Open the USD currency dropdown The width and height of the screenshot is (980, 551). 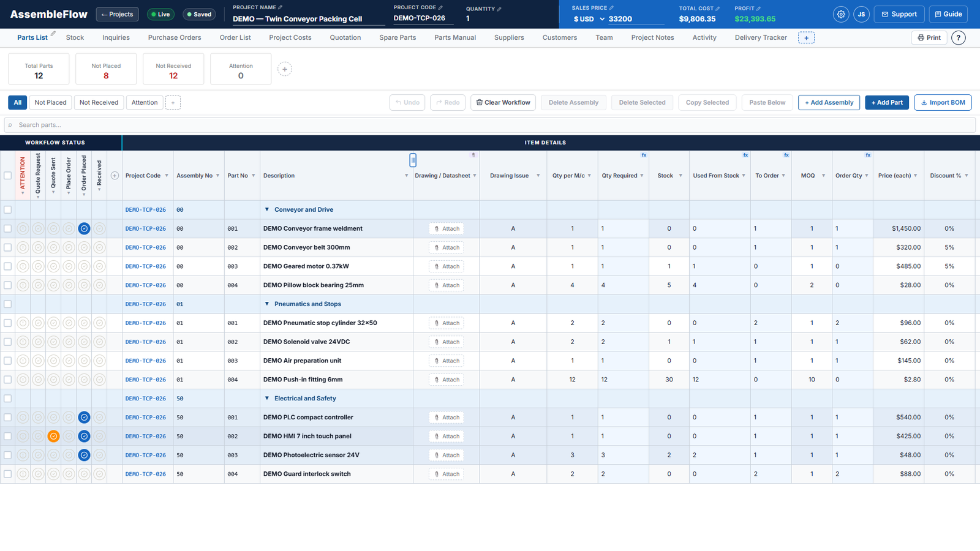(589, 19)
